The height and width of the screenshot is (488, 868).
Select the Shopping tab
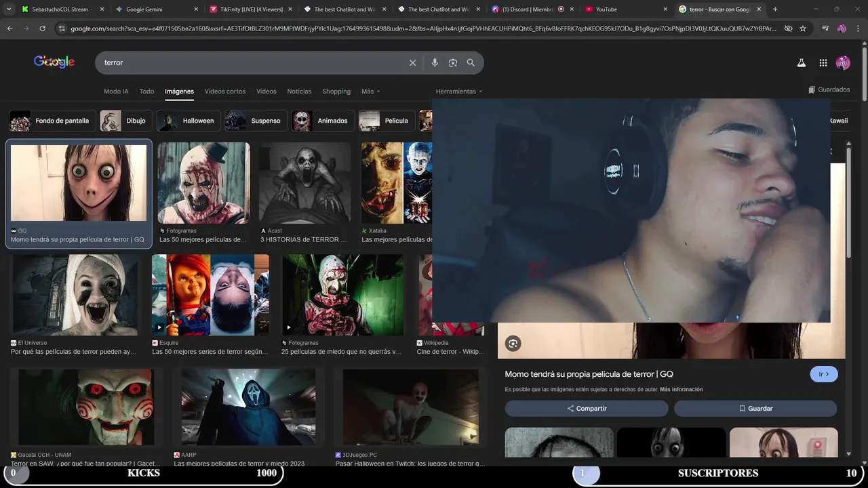(x=336, y=91)
